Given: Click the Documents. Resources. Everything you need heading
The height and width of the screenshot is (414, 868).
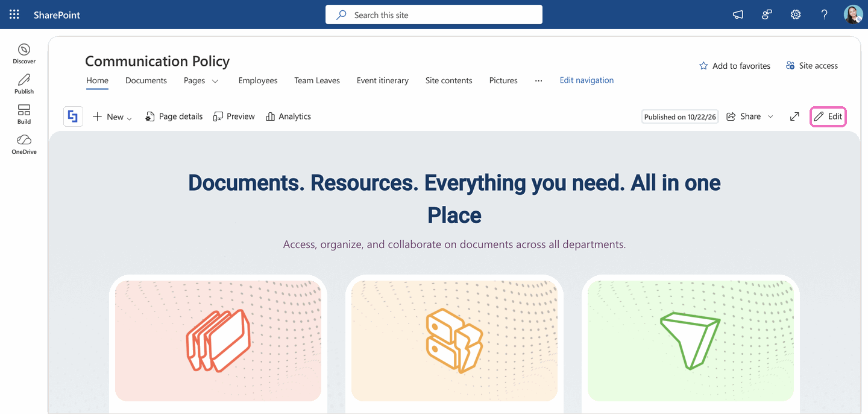Looking at the screenshot, I should coord(454,199).
